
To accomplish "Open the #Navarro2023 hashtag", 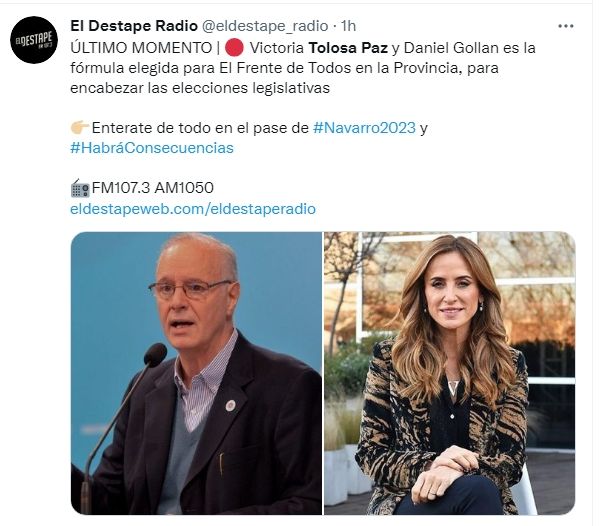I will tap(364, 128).
